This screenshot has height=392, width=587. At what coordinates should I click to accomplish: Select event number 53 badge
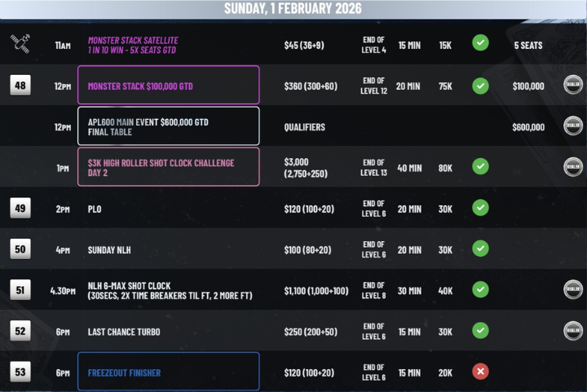[x=20, y=372]
